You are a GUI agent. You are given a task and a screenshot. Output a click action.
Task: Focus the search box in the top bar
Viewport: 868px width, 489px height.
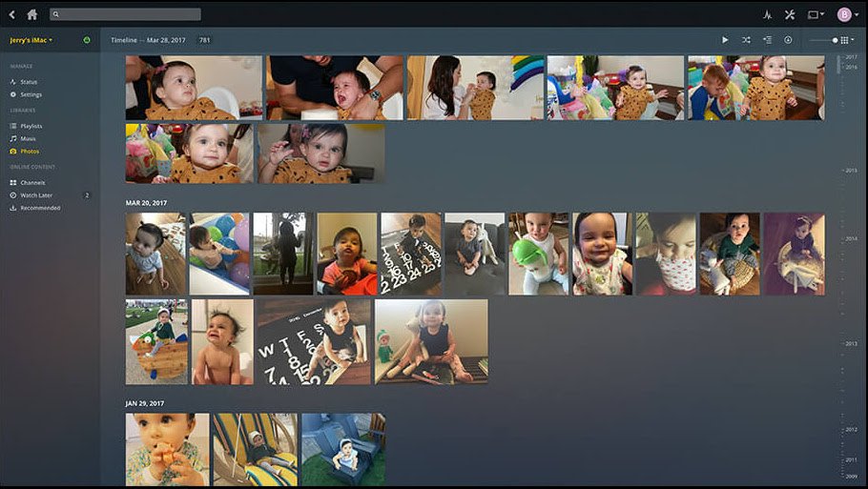point(125,14)
